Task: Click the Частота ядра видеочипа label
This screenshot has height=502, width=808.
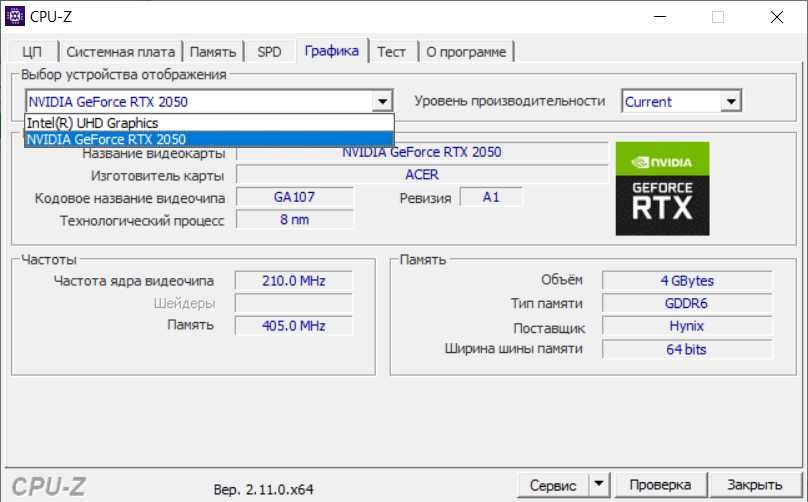Action: [x=133, y=281]
